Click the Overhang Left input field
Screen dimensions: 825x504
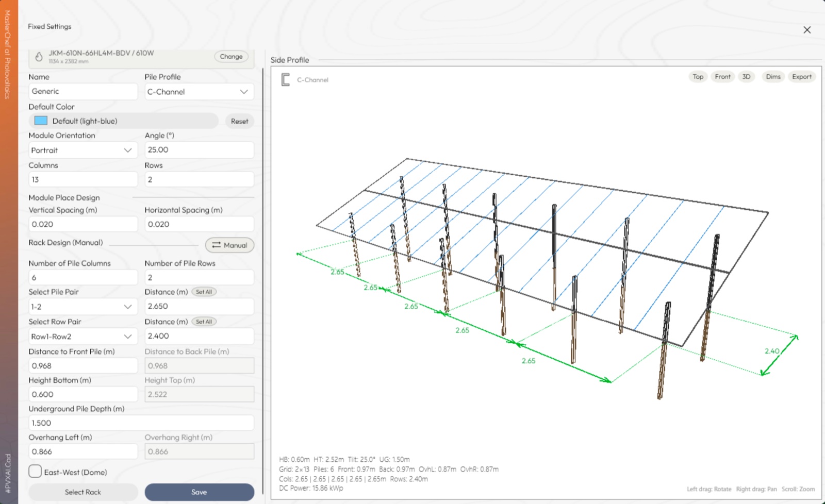tap(83, 451)
